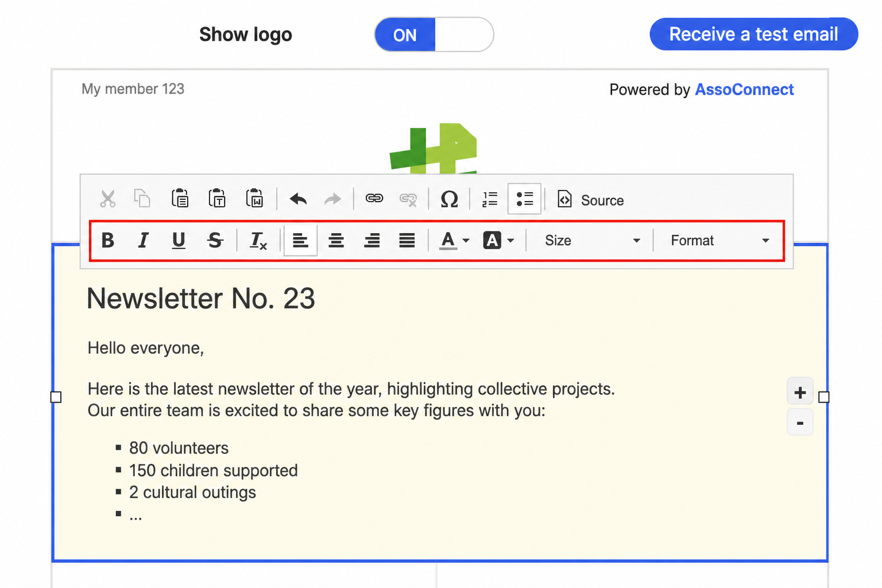Click the '150 children supported' bullet
The width and height of the screenshot is (882, 588).
coord(213,470)
